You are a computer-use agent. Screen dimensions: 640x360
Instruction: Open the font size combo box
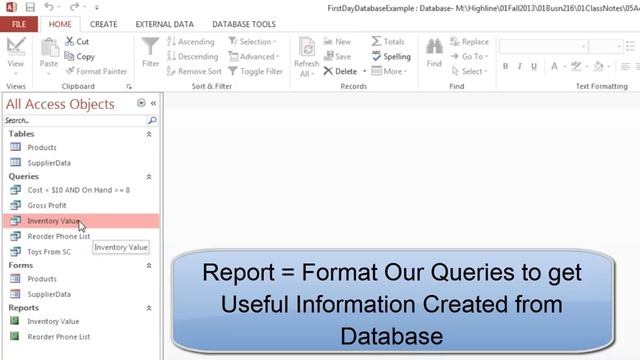coord(606,46)
